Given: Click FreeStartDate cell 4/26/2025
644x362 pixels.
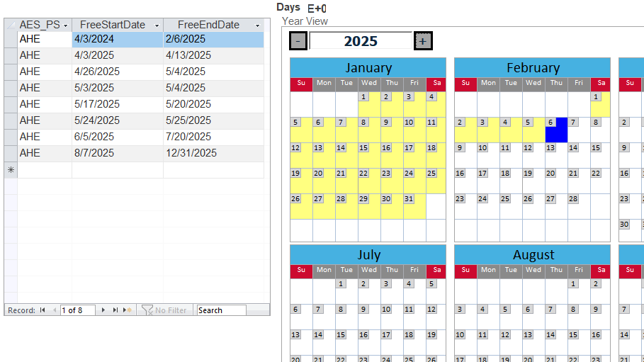Looking at the screenshot, I should click(x=118, y=72).
